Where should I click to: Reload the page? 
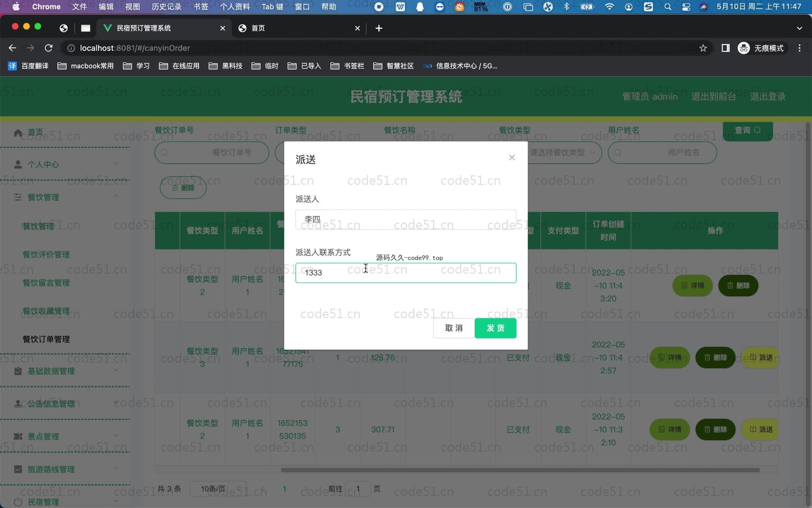click(x=49, y=48)
